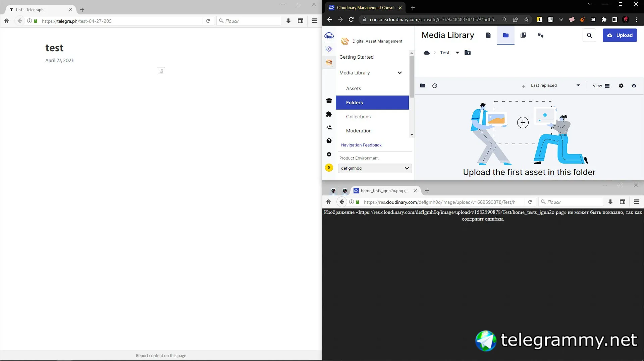The width and height of the screenshot is (644, 361).
Task: Click the Cloudinary logo in the console sidebar
Action: (329, 36)
